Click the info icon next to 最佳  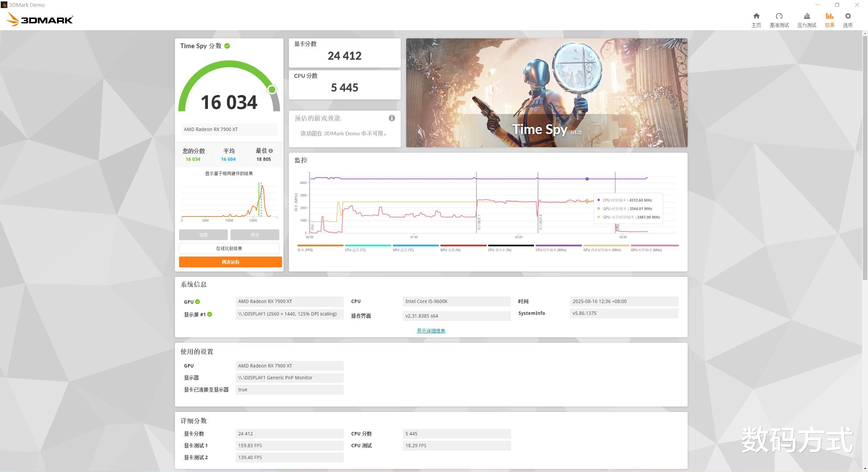[x=271, y=151]
